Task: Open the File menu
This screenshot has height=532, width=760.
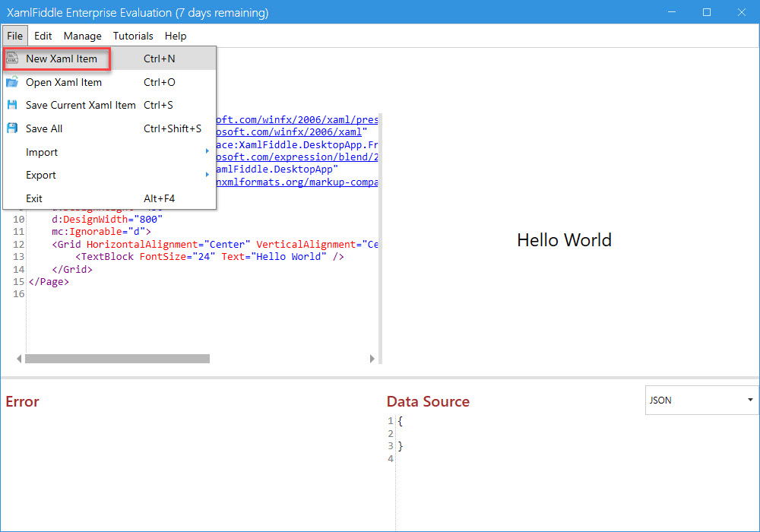Action: tap(14, 36)
